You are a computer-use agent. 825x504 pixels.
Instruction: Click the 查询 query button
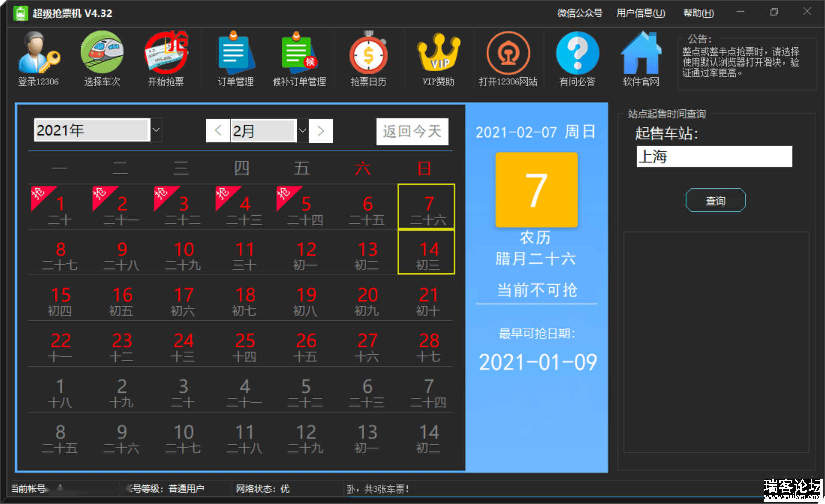715,200
